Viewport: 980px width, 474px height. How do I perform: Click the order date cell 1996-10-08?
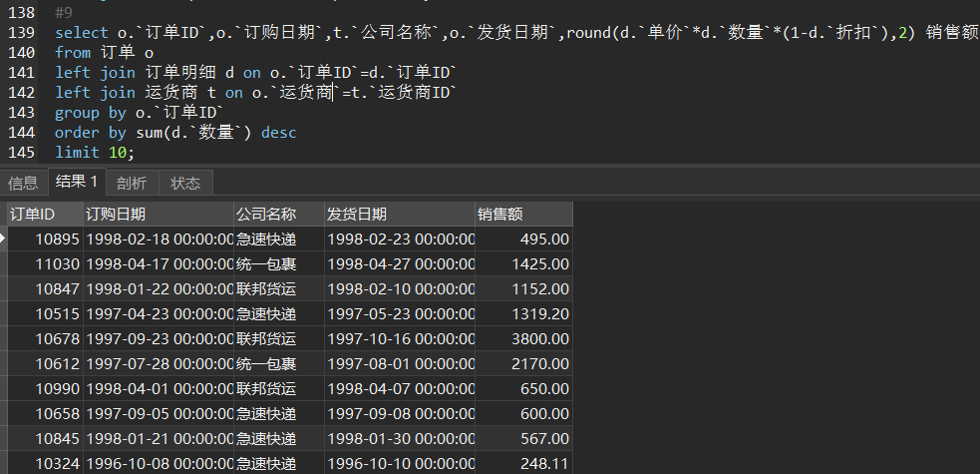click(158, 464)
